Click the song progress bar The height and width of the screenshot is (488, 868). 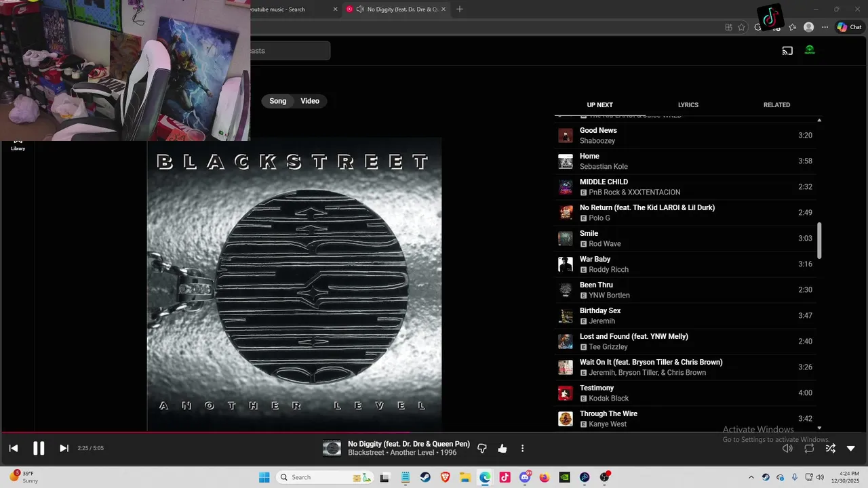(x=434, y=432)
